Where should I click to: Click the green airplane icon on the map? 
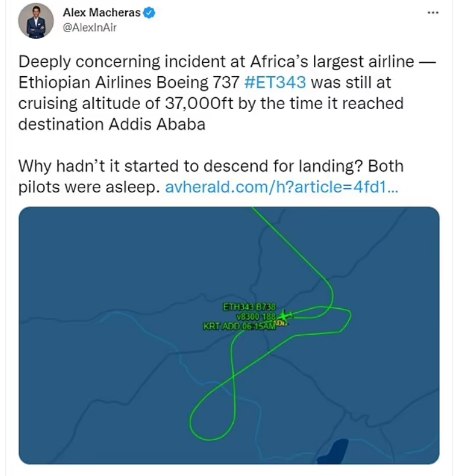tap(285, 316)
